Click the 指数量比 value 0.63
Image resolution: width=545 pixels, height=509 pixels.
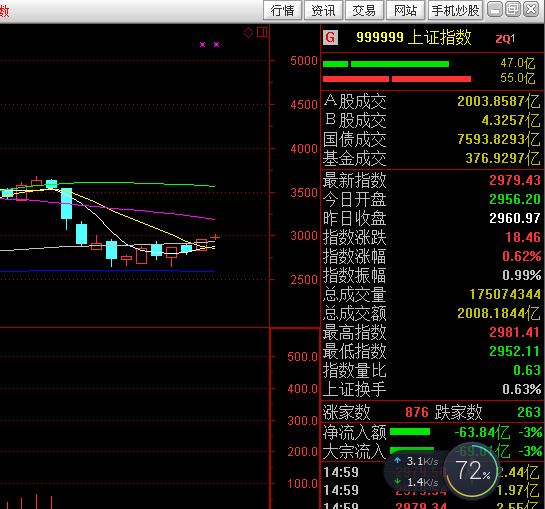click(x=527, y=370)
